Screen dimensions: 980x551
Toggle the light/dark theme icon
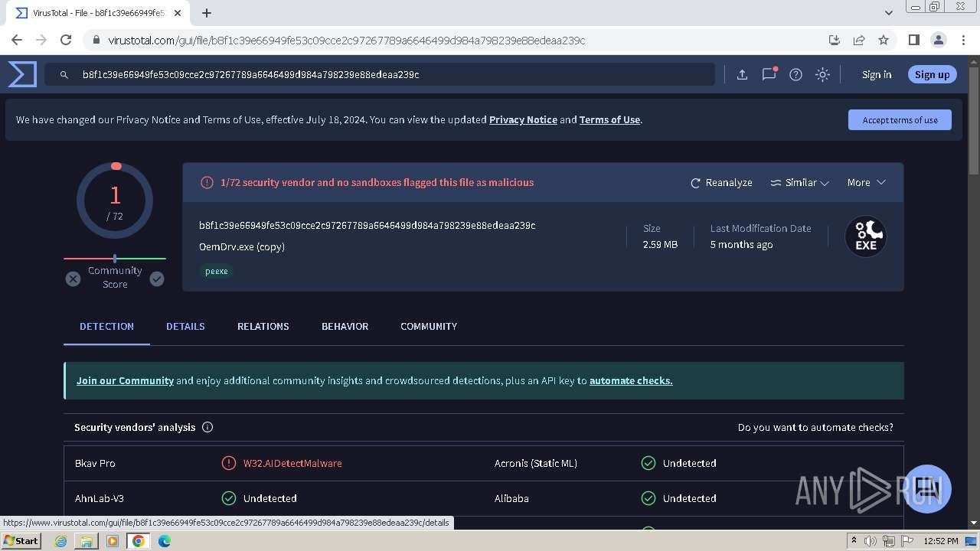822,74
